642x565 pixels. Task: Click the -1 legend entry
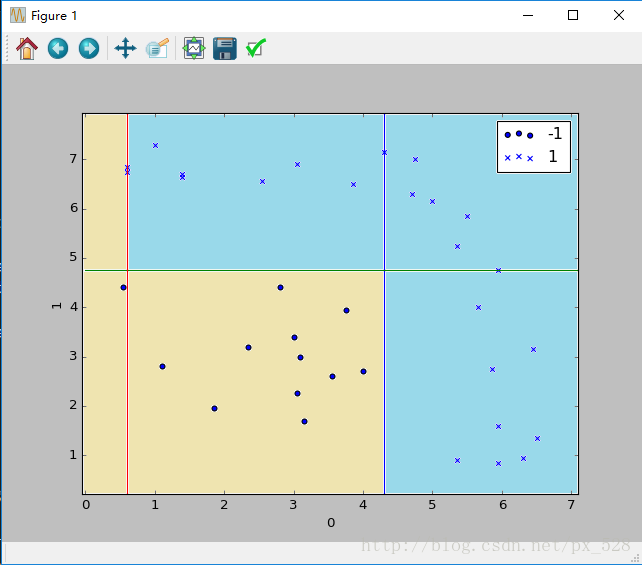tap(533, 134)
